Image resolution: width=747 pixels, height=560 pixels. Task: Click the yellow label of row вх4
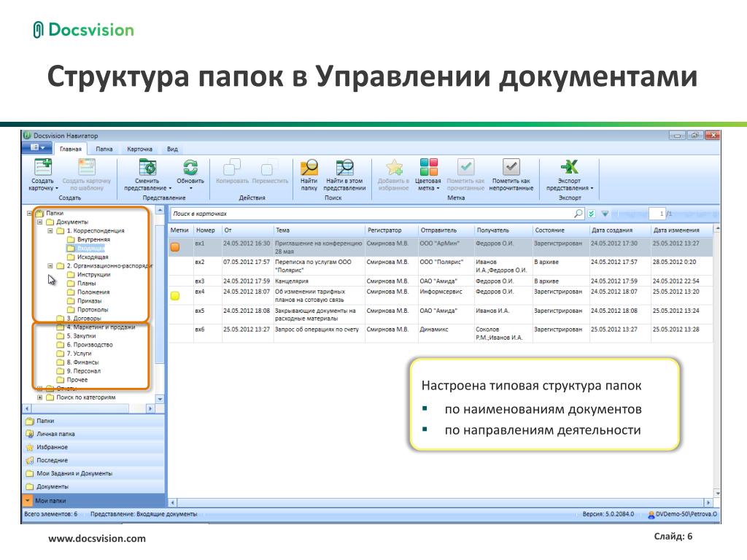point(175,296)
